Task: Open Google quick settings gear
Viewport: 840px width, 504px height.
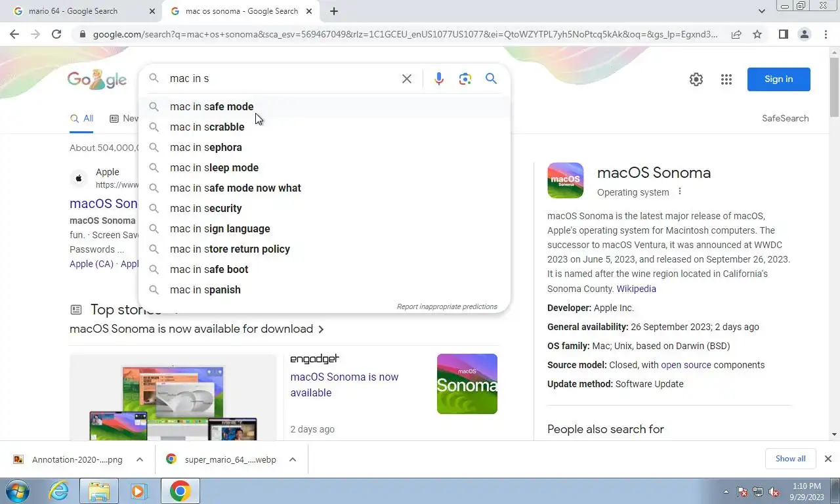Action: pos(696,79)
